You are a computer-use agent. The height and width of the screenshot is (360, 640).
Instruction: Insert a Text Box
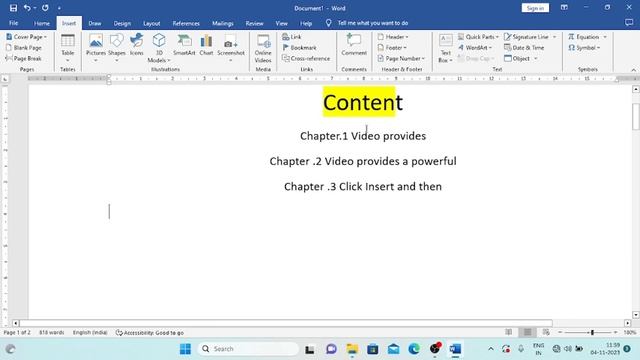[445, 48]
